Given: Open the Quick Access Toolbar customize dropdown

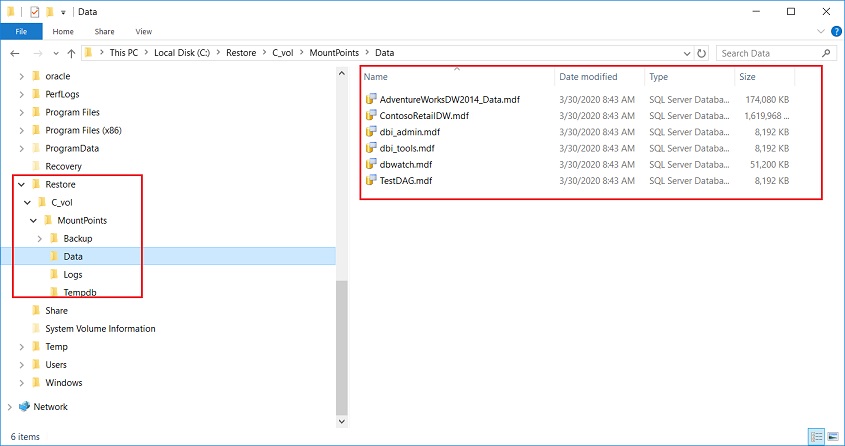Looking at the screenshot, I should (63, 12).
